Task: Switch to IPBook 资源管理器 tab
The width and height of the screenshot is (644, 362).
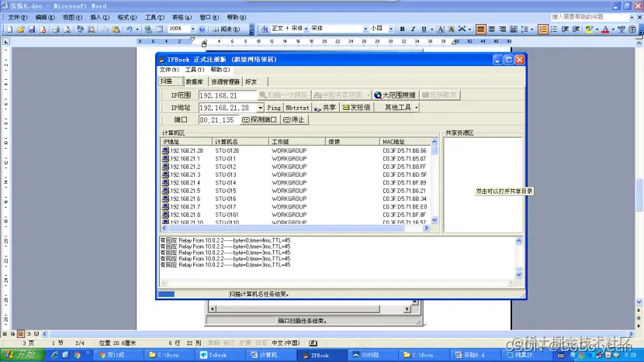Action: (225, 81)
